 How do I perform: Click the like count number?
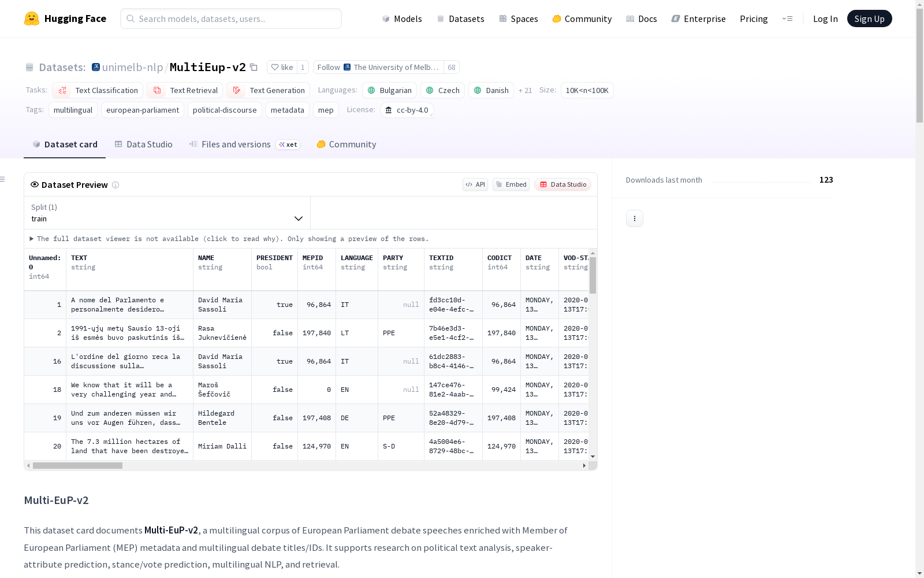(x=303, y=67)
